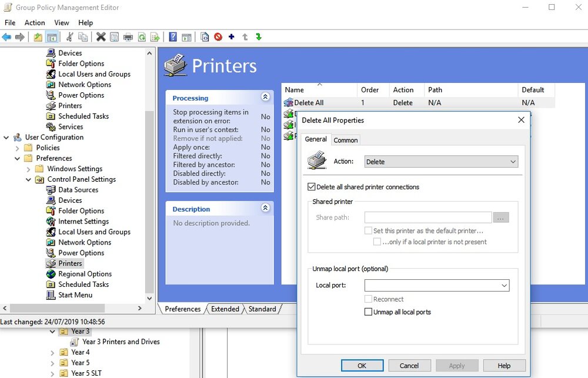Select the Delete All printer row
This screenshot has height=378, width=588.
pyautogui.click(x=419, y=103)
